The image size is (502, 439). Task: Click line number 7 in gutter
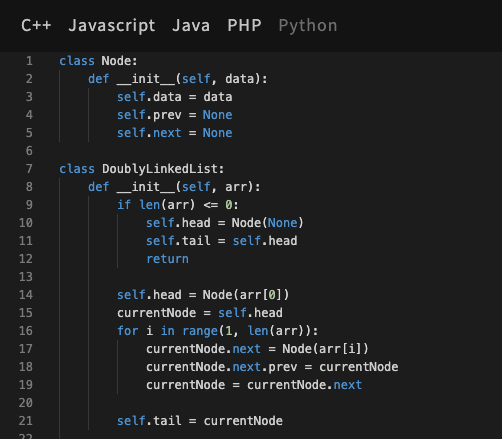[29, 169]
